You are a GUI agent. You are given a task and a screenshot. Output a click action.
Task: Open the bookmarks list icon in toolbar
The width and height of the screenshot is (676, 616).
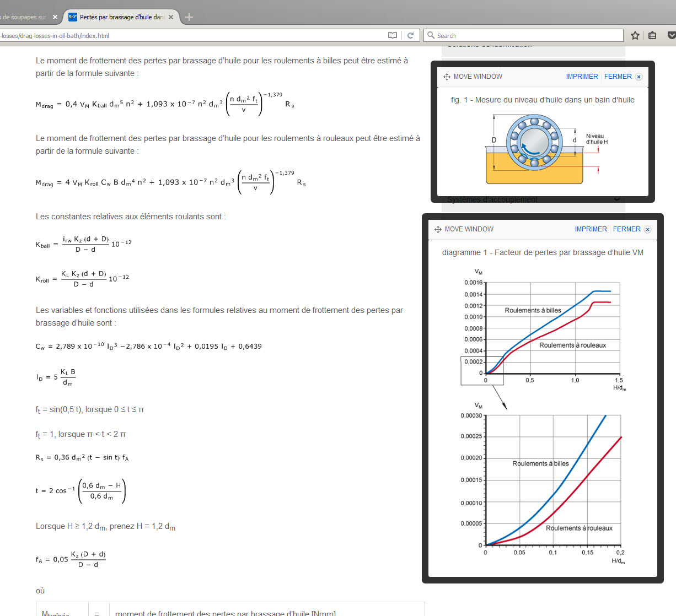tap(652, 35)
